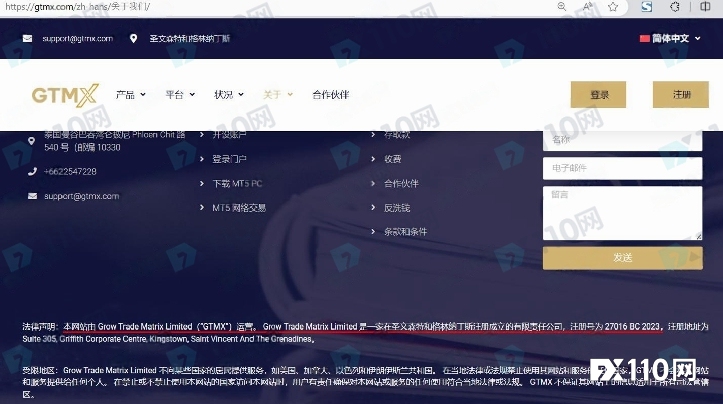Expand the 状况 menu

[x=229, y=95]
